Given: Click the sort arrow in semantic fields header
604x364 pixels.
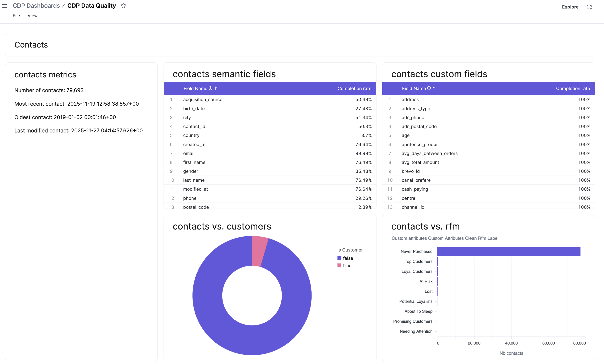Looking at the screenshot, I should 216,88.
